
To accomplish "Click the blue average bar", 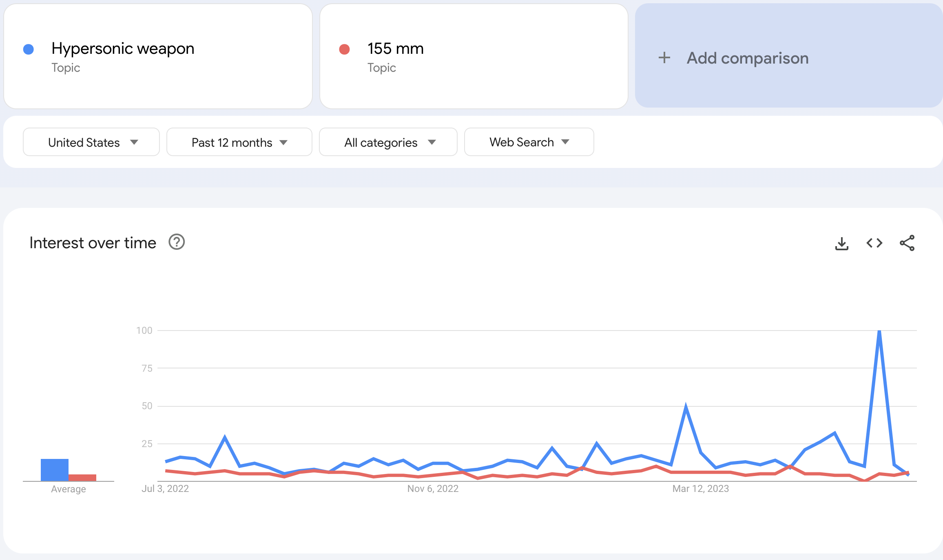I will coord(54,470).
